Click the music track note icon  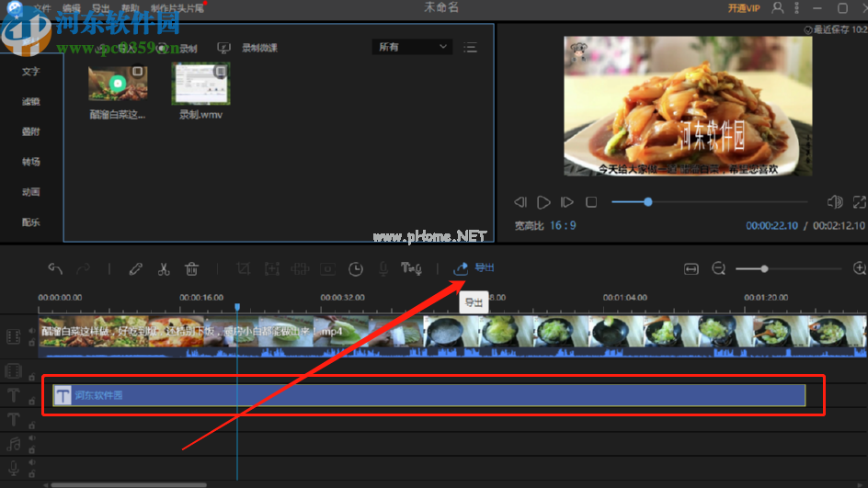14,444
